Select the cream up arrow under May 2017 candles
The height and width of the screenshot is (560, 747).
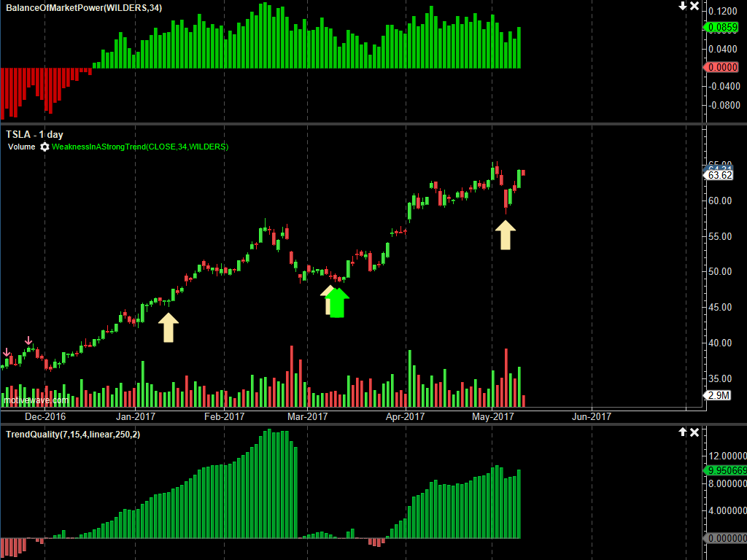[x=505, y=236]
